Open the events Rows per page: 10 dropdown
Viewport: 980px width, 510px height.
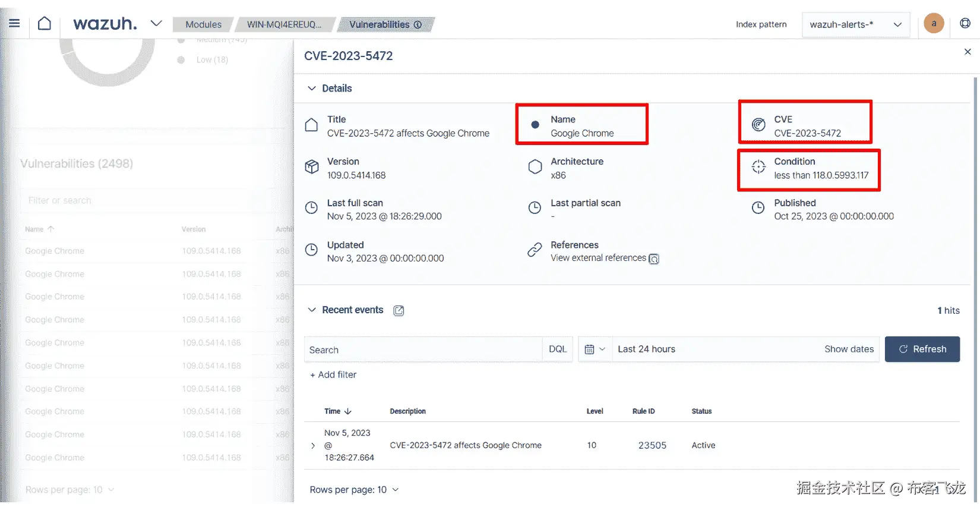(354, 490)
